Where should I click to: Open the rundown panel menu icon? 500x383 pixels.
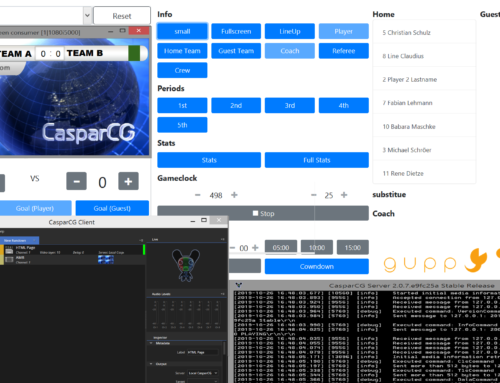pyautogui.click(x=141, y=240)
